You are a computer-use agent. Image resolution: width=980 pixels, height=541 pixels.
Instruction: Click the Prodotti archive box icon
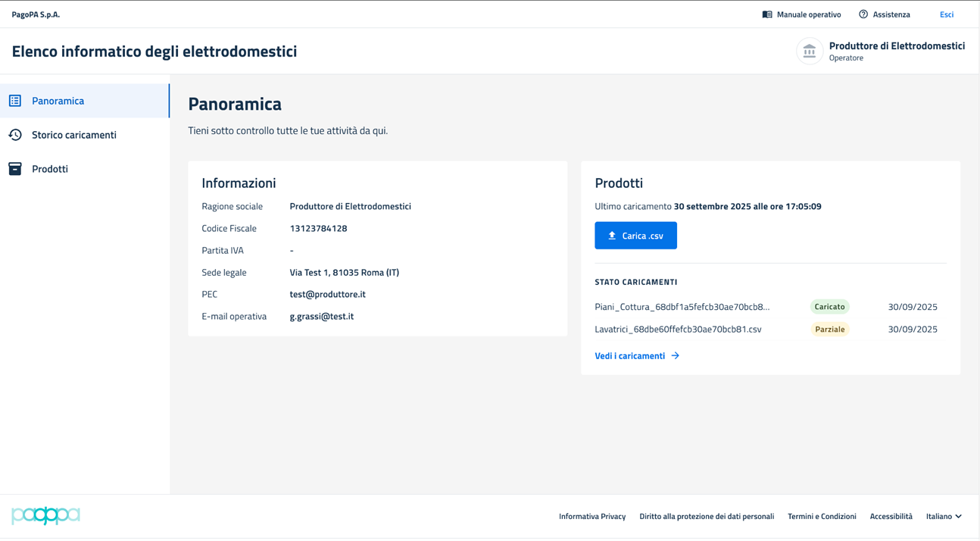(15, 169)
